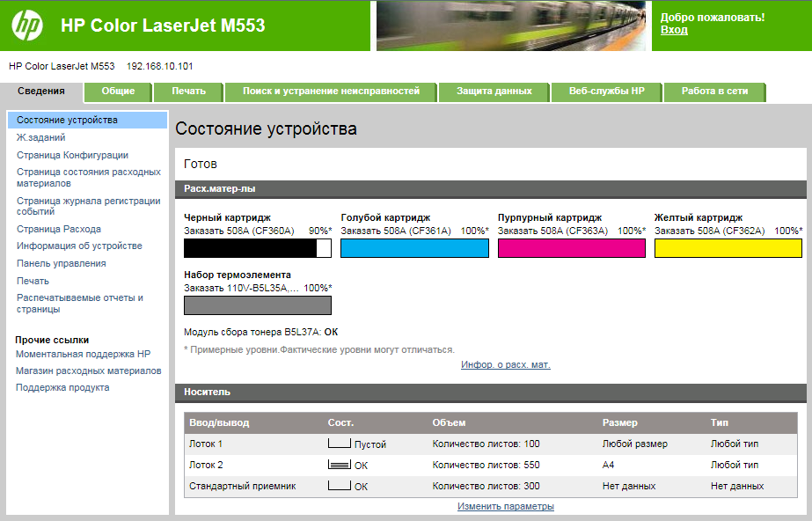The image size is (812, 521).
Task: Click the yellow cartridge level bar
Action: [x=728, y=248]
